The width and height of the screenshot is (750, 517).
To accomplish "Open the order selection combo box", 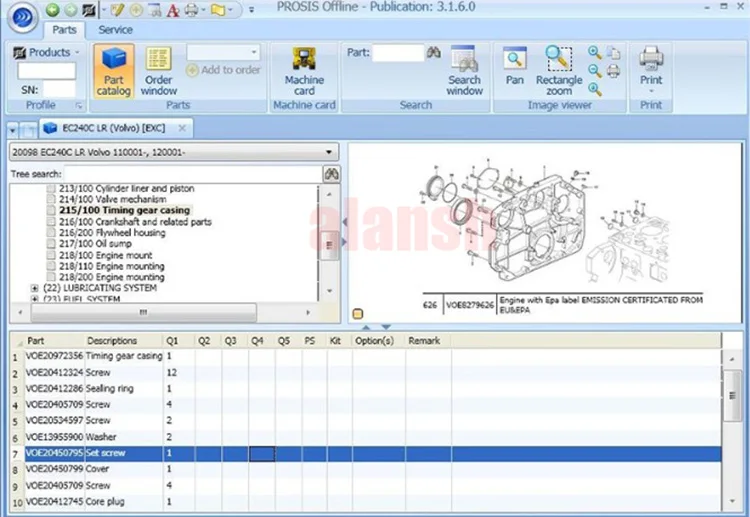I will click(223, 52).
